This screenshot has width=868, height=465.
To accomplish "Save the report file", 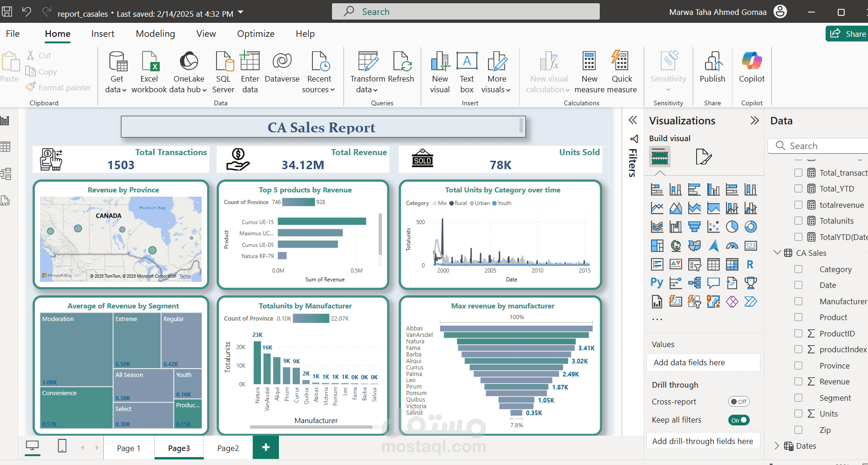I will tap(7, 12).
